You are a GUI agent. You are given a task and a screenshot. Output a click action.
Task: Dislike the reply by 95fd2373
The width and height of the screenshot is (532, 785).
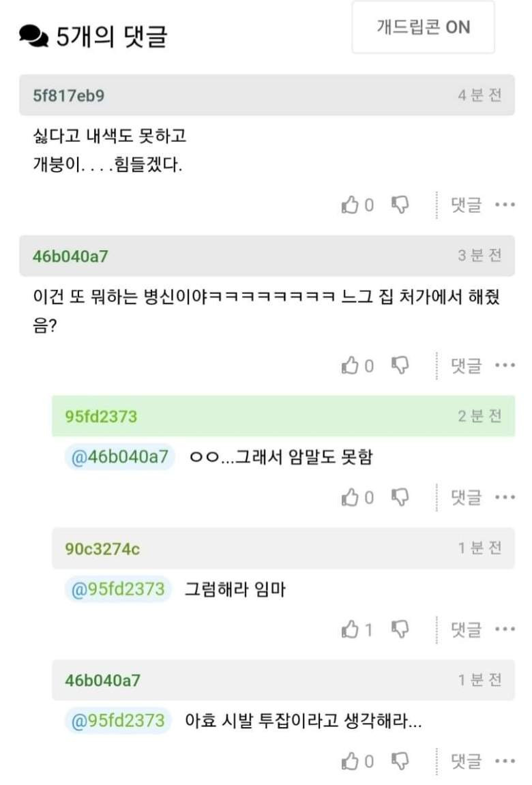coord(400,497)
